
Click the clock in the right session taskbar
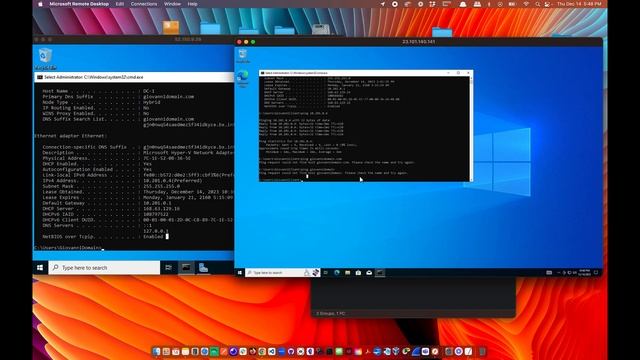point(584,273)
